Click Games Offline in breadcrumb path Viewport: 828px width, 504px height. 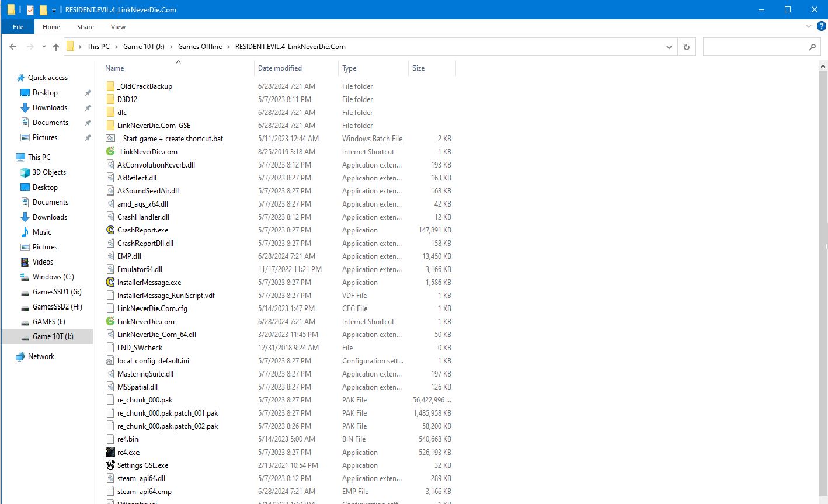point(200,47)
